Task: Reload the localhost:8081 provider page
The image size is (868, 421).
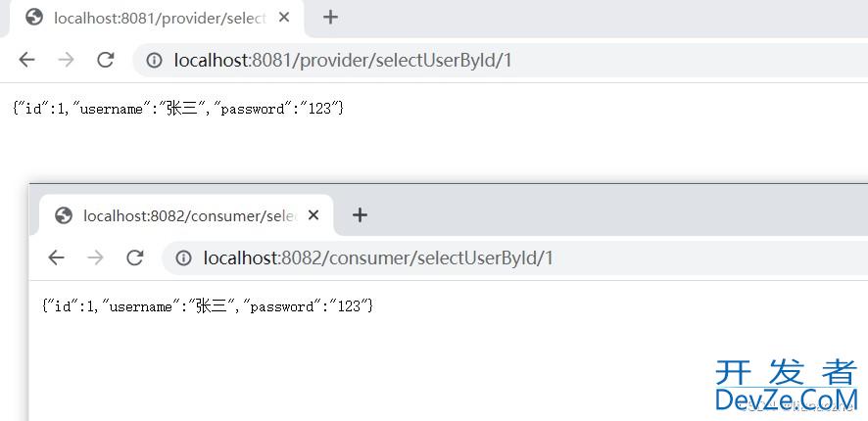Action: point(105,60)
